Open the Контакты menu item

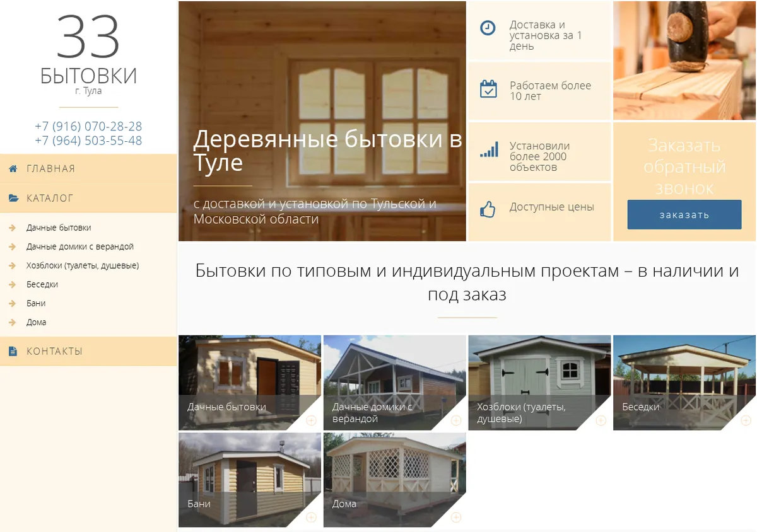click(x=88, y=351)
